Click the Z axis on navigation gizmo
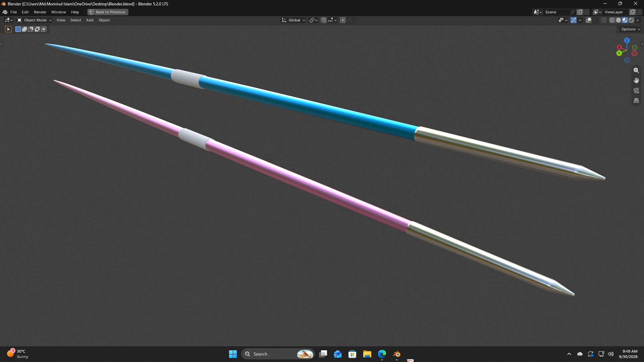This screenshot has width=644, height=362. [627, 40]
